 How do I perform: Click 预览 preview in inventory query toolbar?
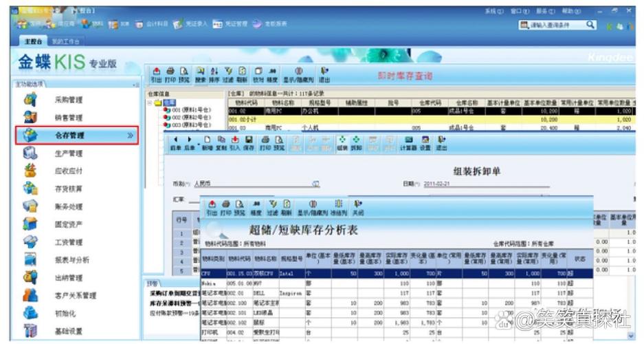184,75
